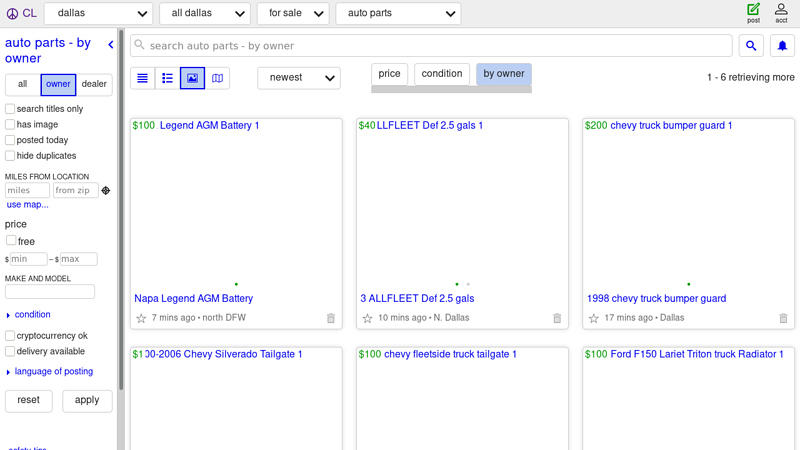Open the all dallas area dropdown
800x450 pixels.
click(205, 13)
